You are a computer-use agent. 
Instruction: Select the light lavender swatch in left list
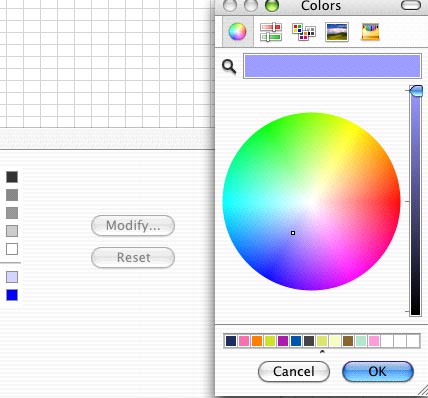[12, 277]
